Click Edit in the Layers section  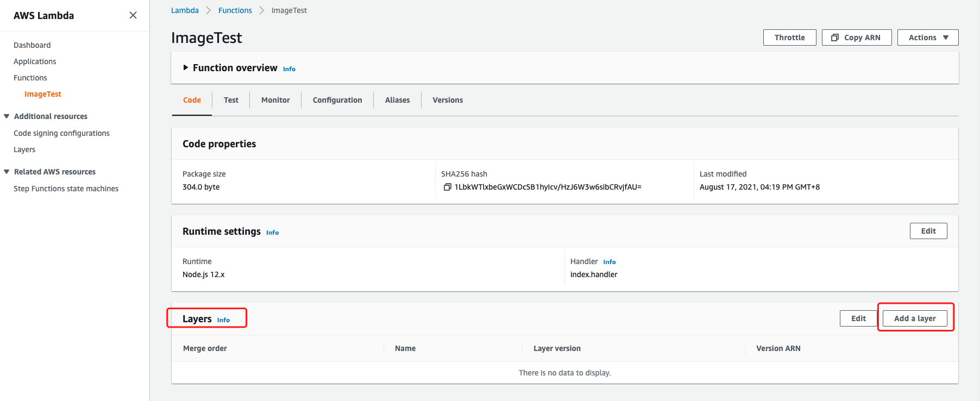pyautogui.click(x=858, y=318)
